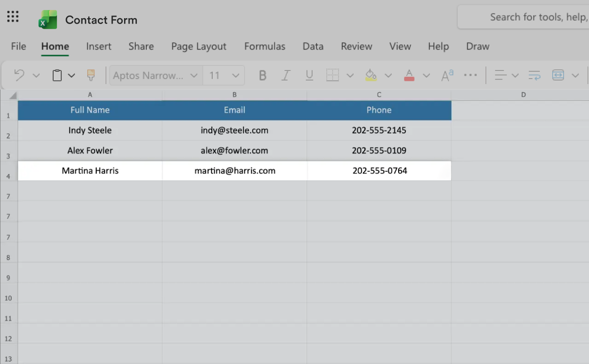
Task: Apply borders to the selected cells
Action: 332,75
